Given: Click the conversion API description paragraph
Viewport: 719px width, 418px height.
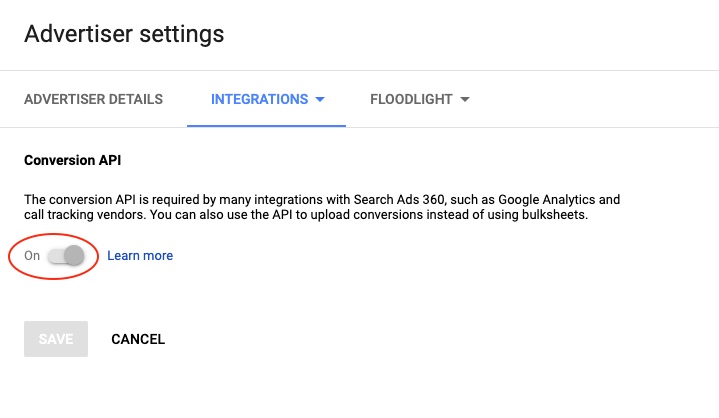Looking at the screenshot, I should coord(322,207).
